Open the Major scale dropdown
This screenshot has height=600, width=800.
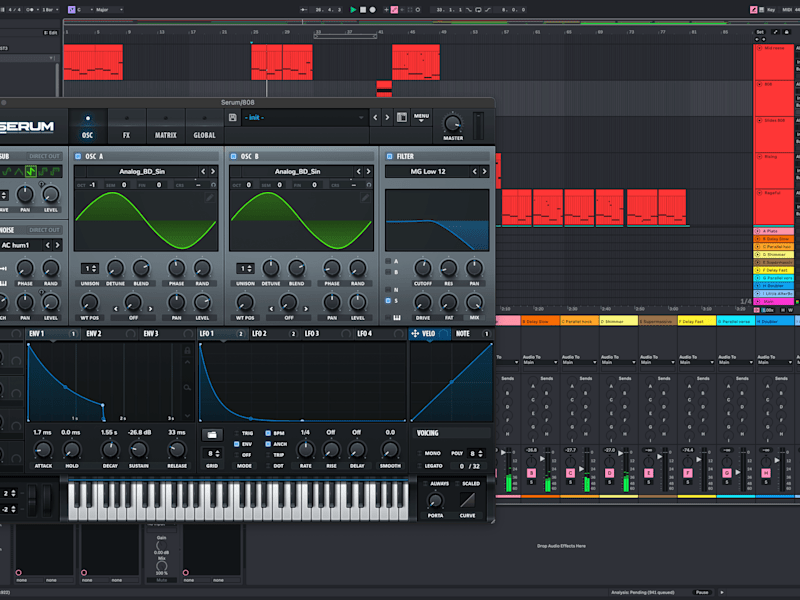click(110, 10)
